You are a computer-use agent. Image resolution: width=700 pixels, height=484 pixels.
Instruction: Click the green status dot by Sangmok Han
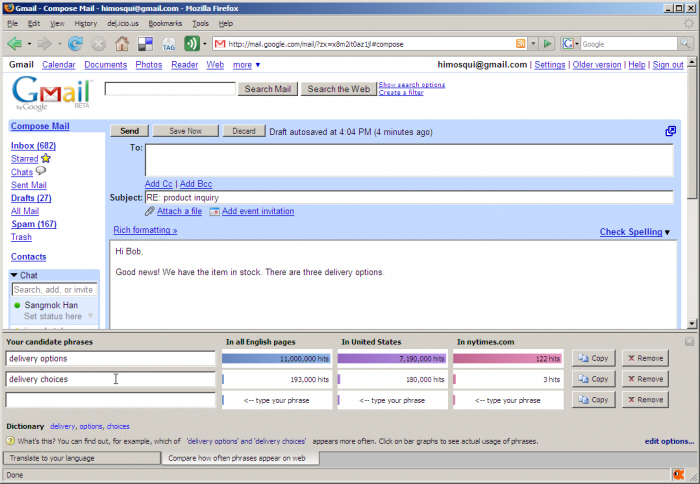coord(17,305)
